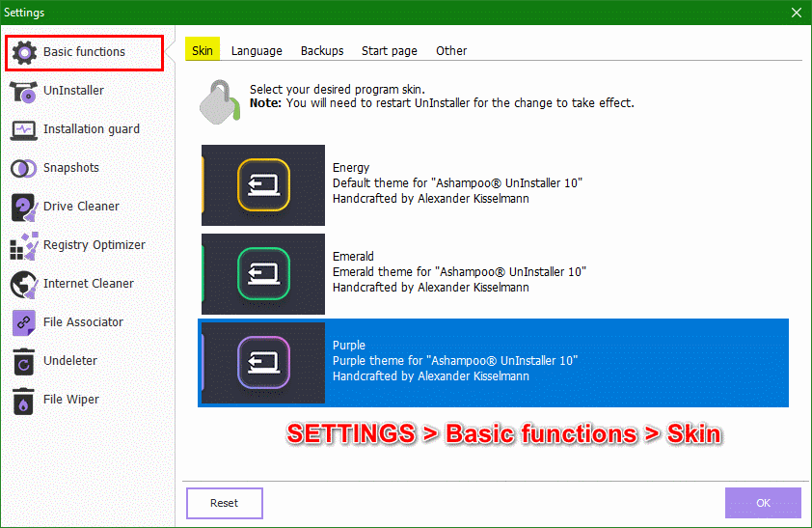Open the UnInstaller settings label

tap(73, 90)
